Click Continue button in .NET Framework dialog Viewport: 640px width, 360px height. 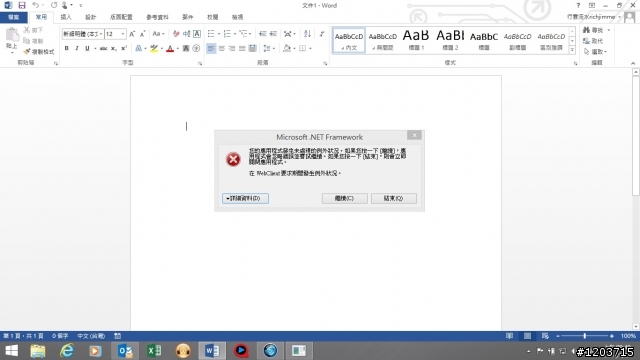(x=344, y=198)
